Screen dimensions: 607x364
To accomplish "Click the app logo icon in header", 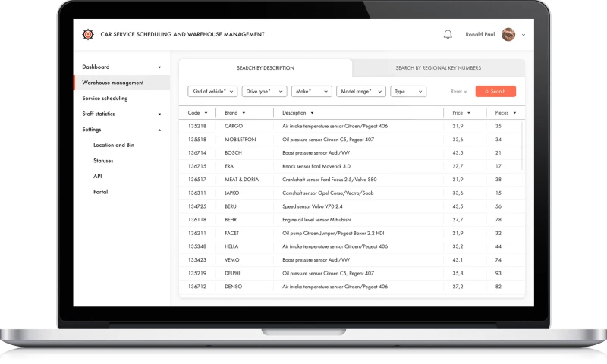I will pyautogui.click(x=88, y=34).
